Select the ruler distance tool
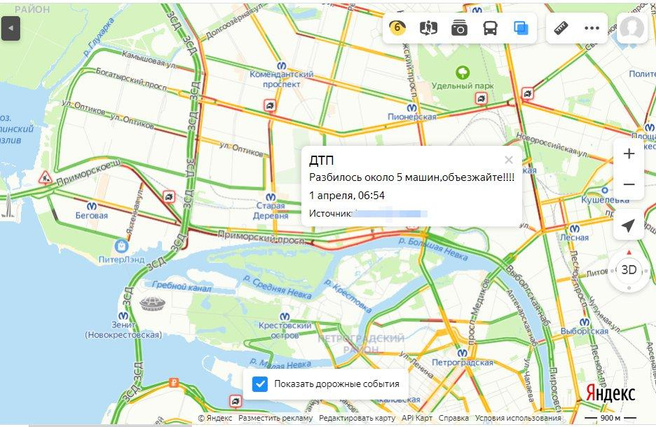The width and height of the screenshot is (656, 427). 561,28
